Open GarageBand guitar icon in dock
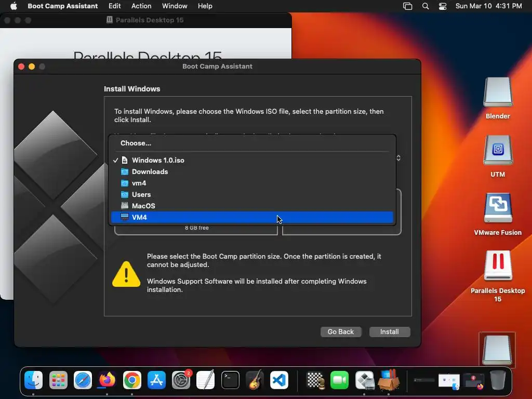The width and height of the screenshot is (532, 399). 255,380
